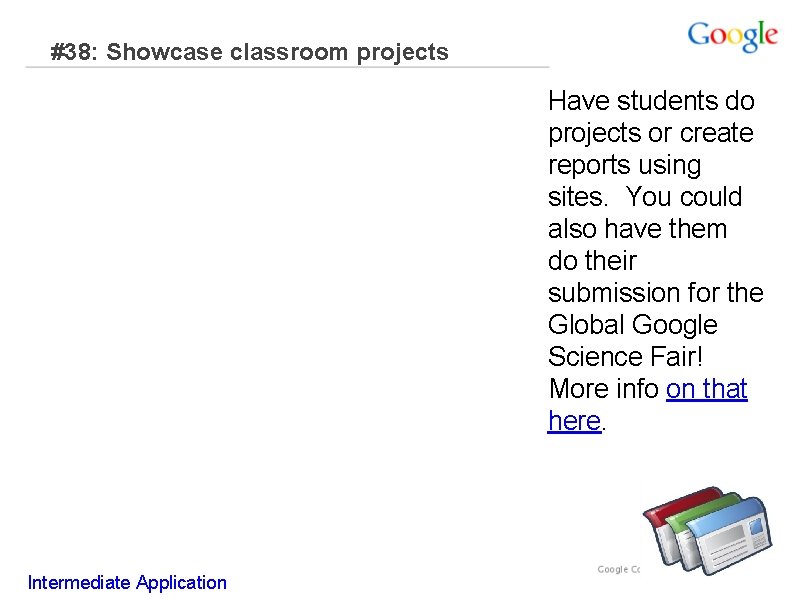The height and width of the screenshot is (600, 800).
Task: Follow the "here" link
Action: (574, 421)
